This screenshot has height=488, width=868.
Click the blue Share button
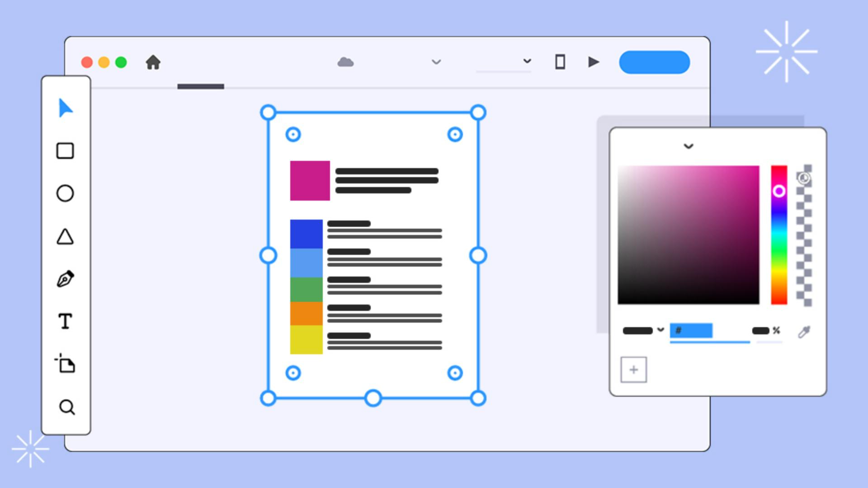coord(654,62)
